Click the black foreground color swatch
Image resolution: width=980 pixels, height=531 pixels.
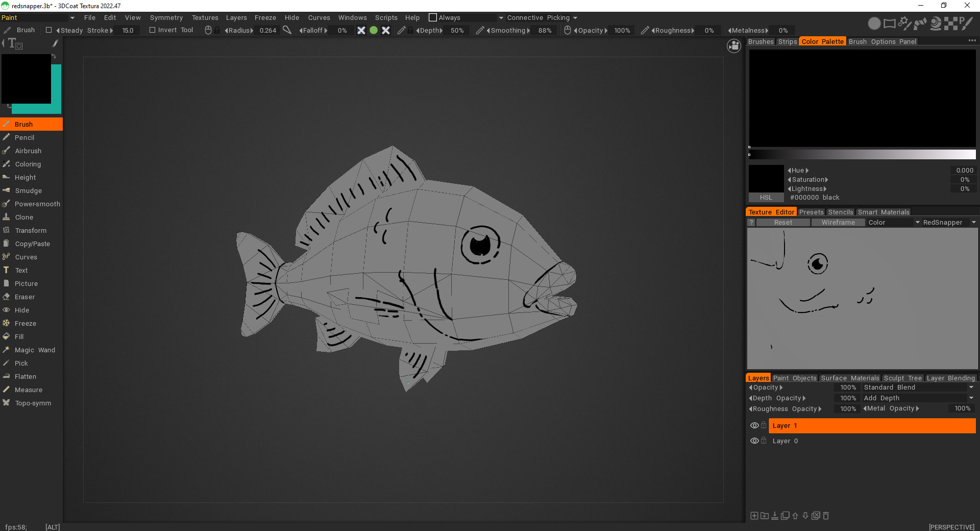tap(26, 78)
